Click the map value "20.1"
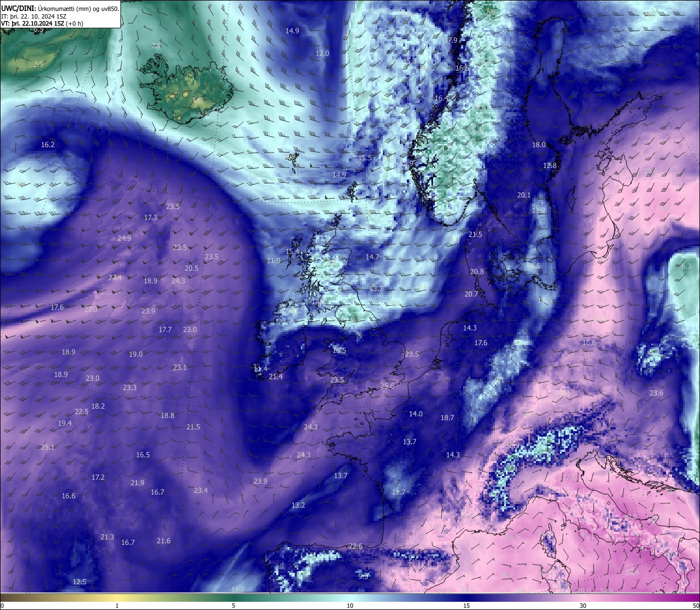 [524, 195]
